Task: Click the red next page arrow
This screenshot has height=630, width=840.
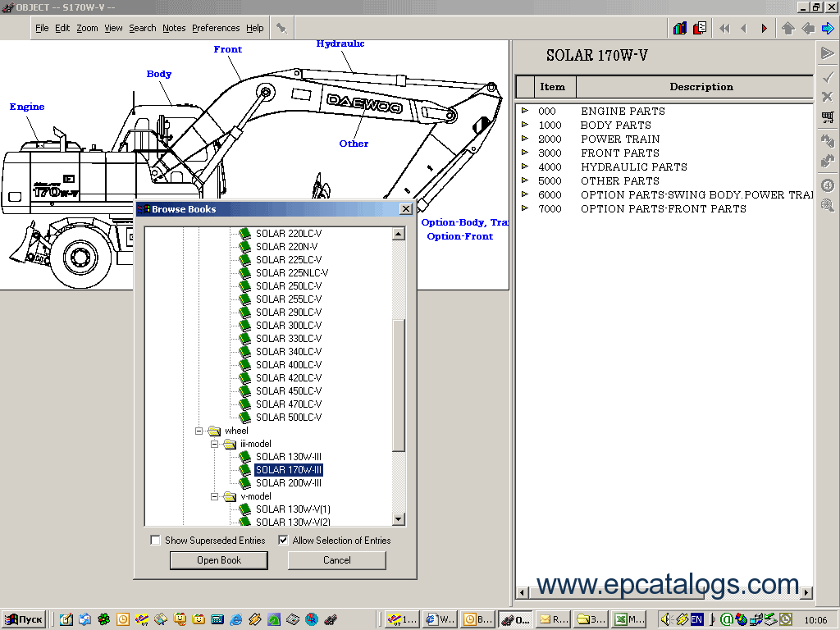Action: pyautogui.click(x=764, y=29)
